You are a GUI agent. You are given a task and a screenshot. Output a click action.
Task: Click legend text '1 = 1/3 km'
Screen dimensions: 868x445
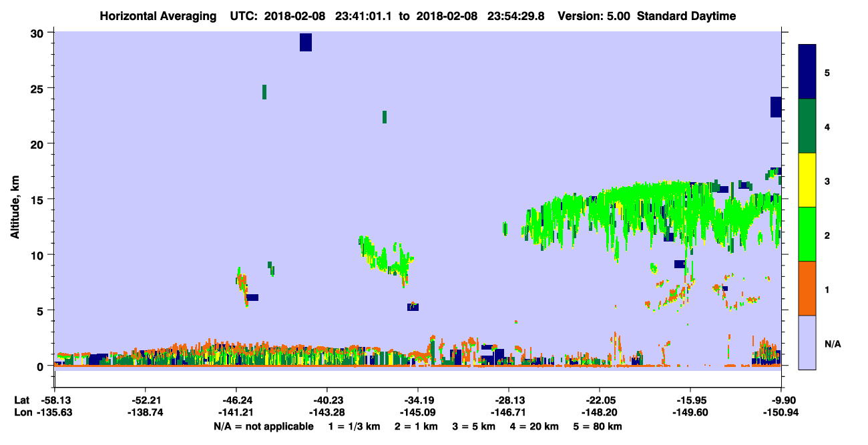354,426
